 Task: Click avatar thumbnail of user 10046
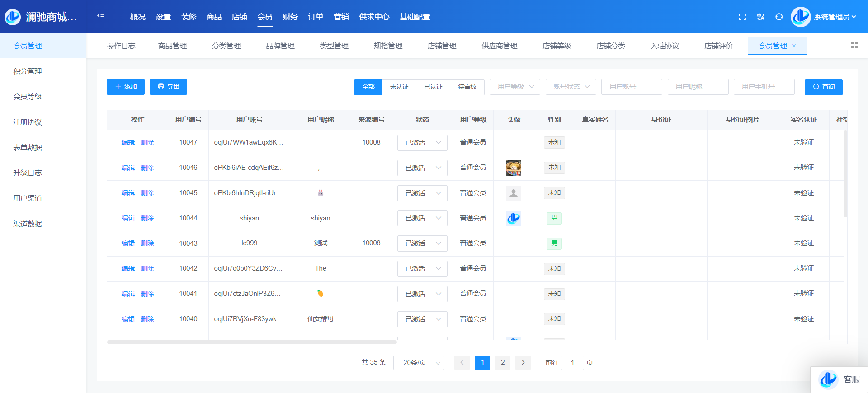point(514,168)
